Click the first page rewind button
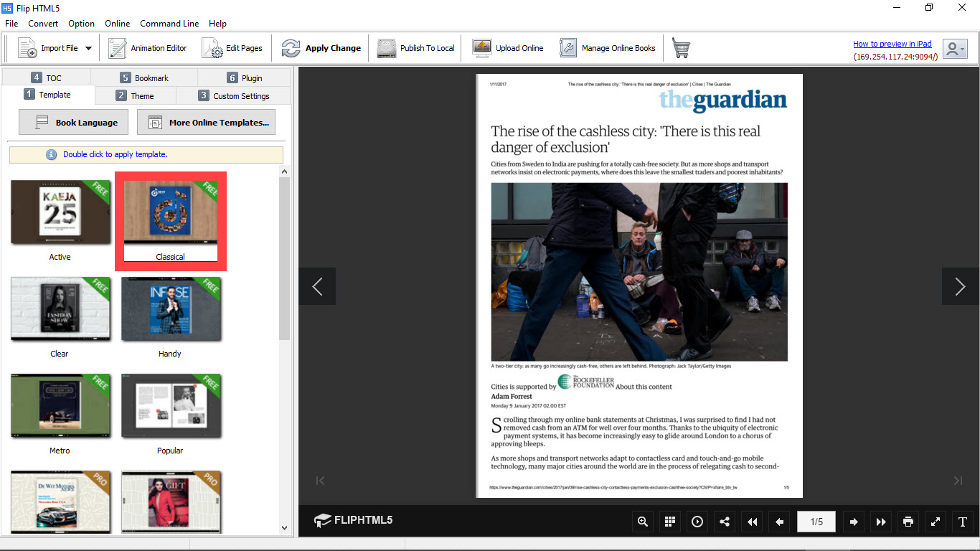 pos(752,522)
